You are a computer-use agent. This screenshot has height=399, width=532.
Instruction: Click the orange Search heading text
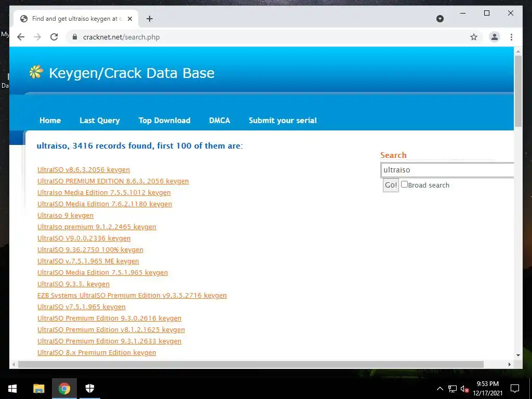[x=393, y=155]
